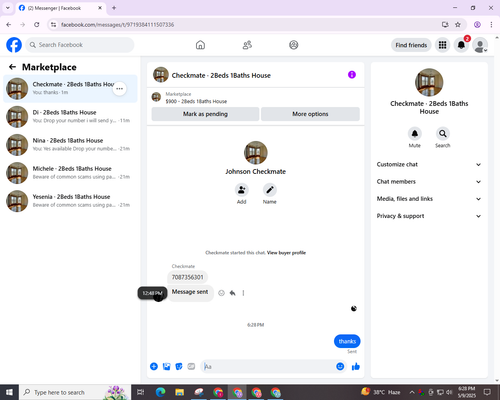Open a new browser tab
The image size is (500, 400).
(x=114, y=8)
